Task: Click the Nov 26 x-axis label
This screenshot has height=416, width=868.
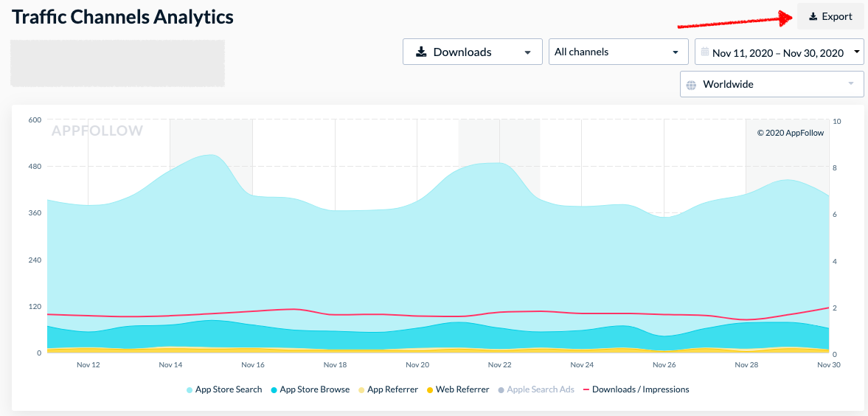Action: coord(664,365)
